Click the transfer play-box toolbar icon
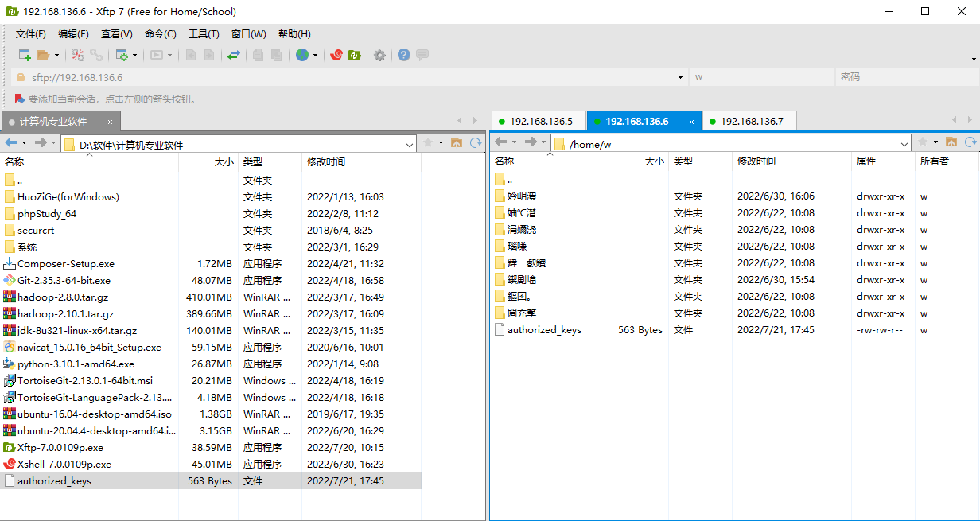The height and width of the screenshot is (521, 980). click(157, 55)
